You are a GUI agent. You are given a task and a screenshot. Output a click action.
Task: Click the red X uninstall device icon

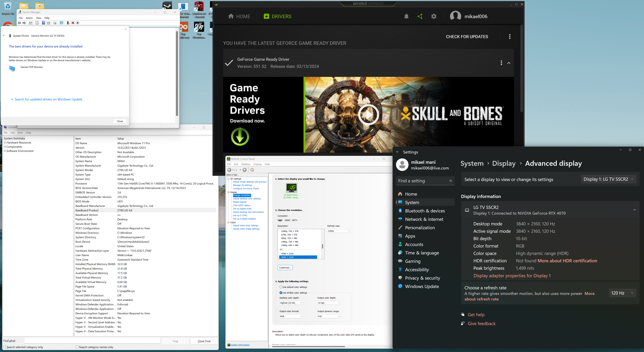pos(73,23)
